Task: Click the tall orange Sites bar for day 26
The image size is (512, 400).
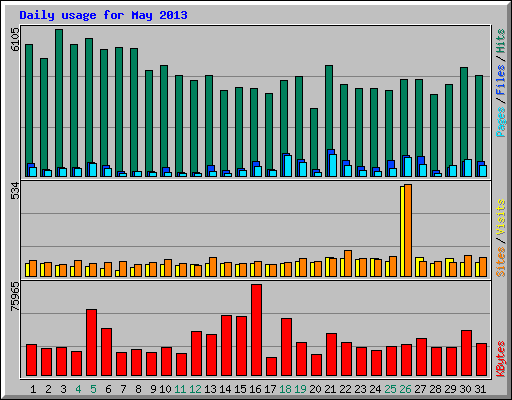Action: tap(408, 230)
